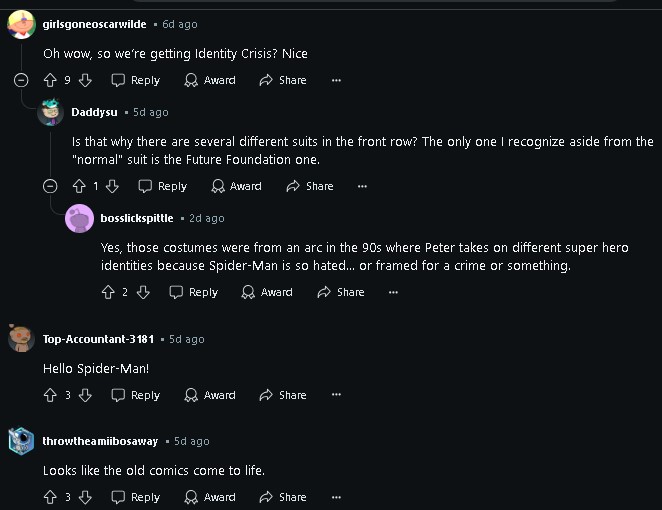
Task: Click girlsgoneoscarwilde's avatar image
Action: pos(22,25)
